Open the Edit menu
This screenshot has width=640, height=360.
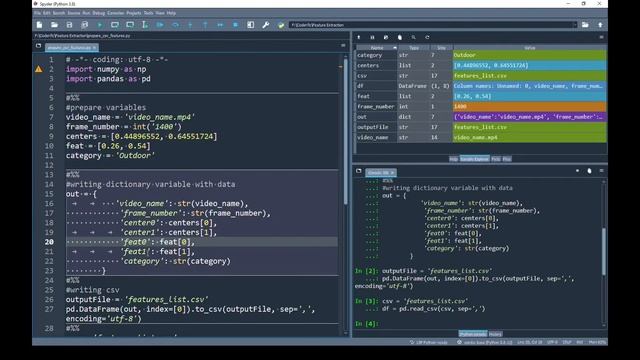(47, 13)
